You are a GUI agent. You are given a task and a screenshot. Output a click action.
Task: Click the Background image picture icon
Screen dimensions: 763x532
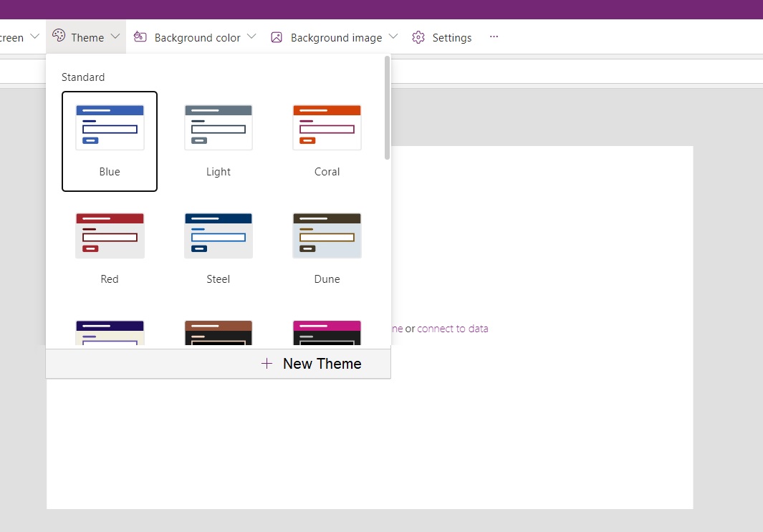[277, 37]
